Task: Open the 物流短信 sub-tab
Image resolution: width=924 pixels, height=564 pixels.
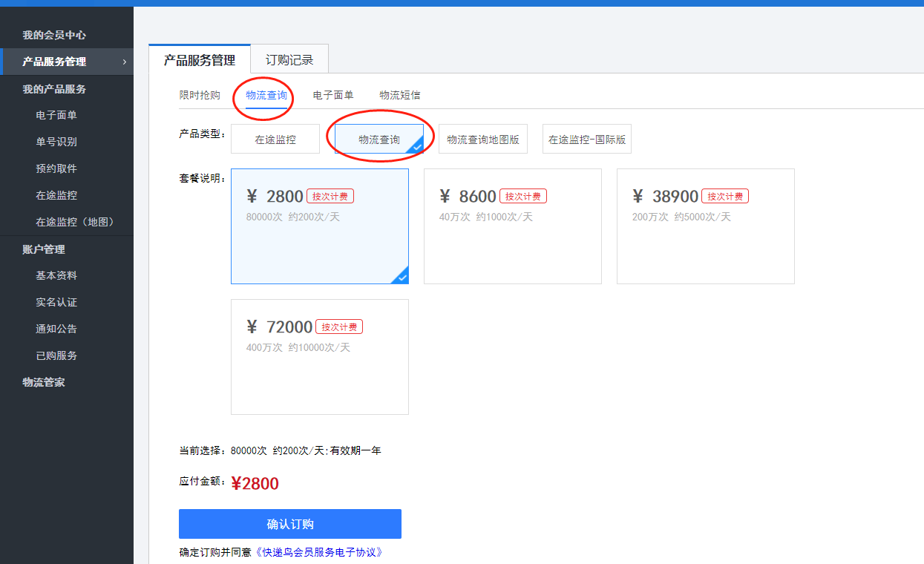Action: (x=400, y=95)
